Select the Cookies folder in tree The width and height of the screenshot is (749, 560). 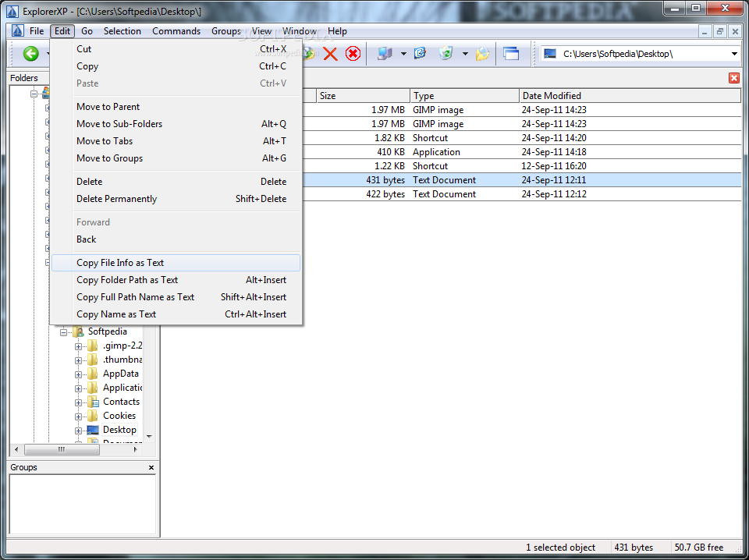pyautogui.click(x=119, y=416)
